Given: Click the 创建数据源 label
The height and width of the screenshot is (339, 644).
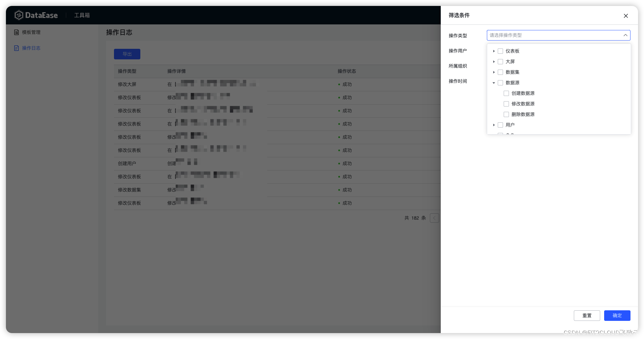Looking at the screenshot, I should 523,93.
